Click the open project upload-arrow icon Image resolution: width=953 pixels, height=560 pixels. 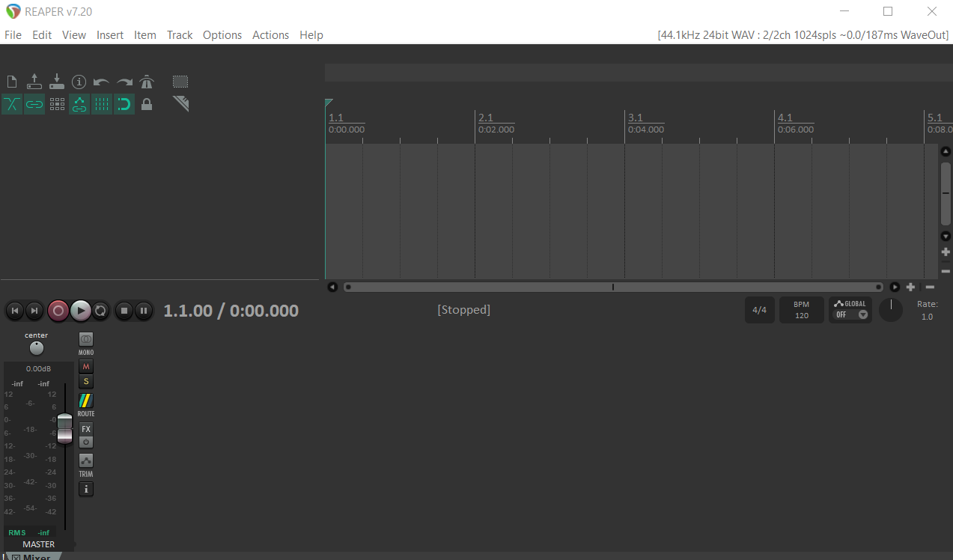pyautogui.click(x=34, y=81)
